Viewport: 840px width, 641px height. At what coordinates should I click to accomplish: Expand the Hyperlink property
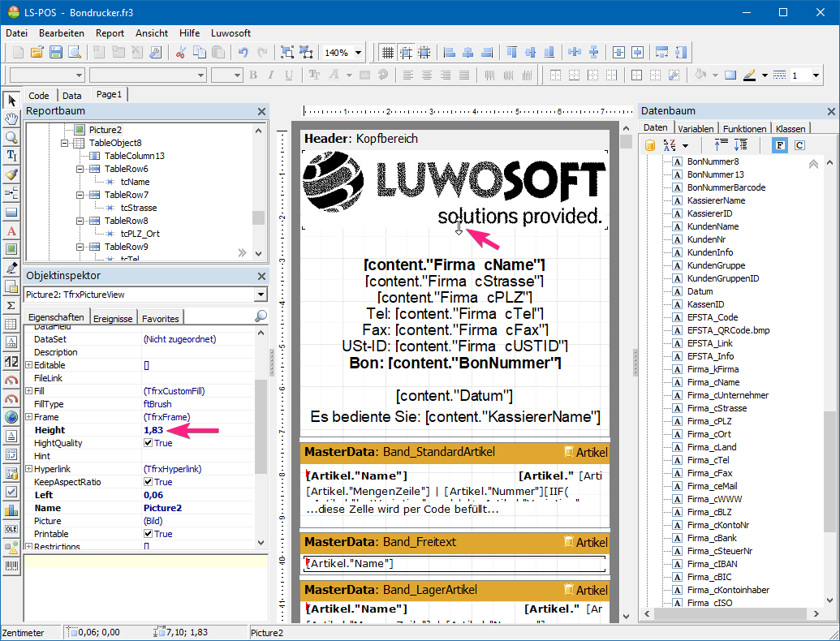pyautogui.click(x=29, y=469)
